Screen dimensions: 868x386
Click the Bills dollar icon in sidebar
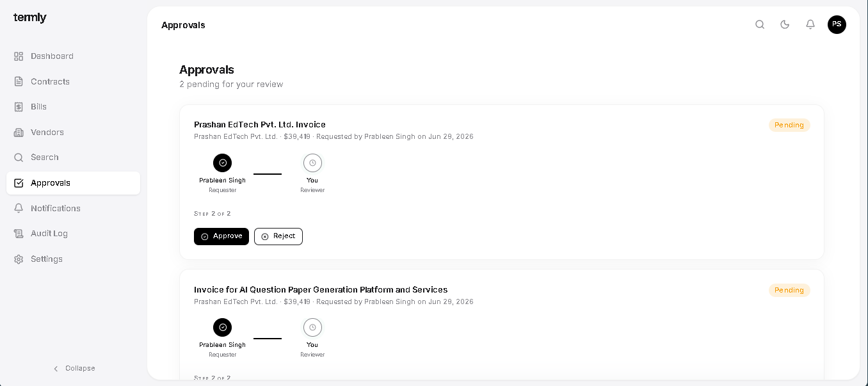pyautogui.click(x=19, y=107)
